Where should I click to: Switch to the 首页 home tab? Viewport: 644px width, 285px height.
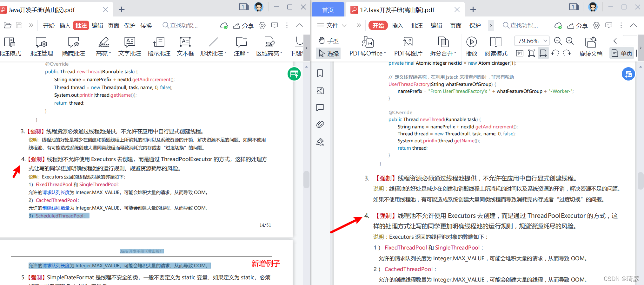(328, 10)
